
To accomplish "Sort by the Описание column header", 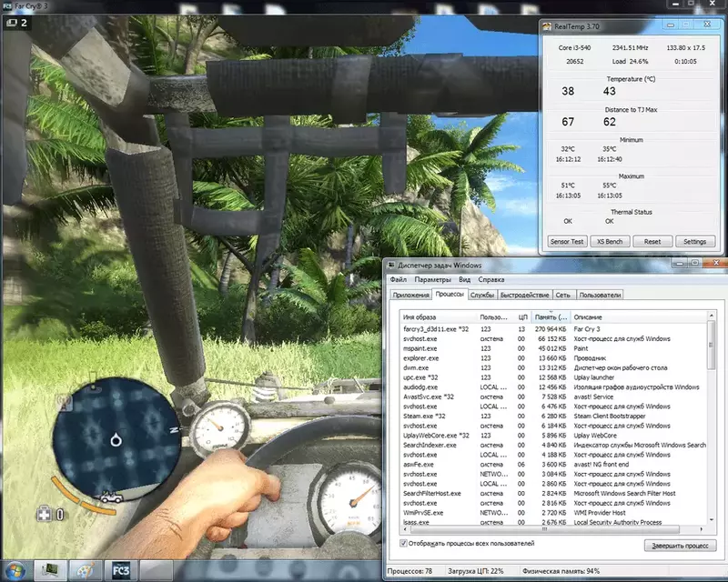I will click(x=639, y=317).
